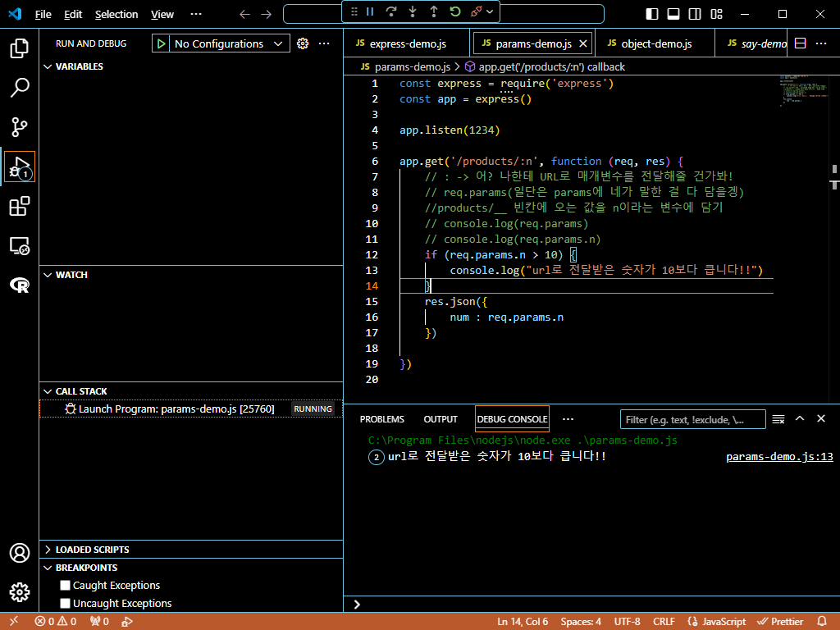Customize editor layout
Screen dimensions: 840x630
716,14
